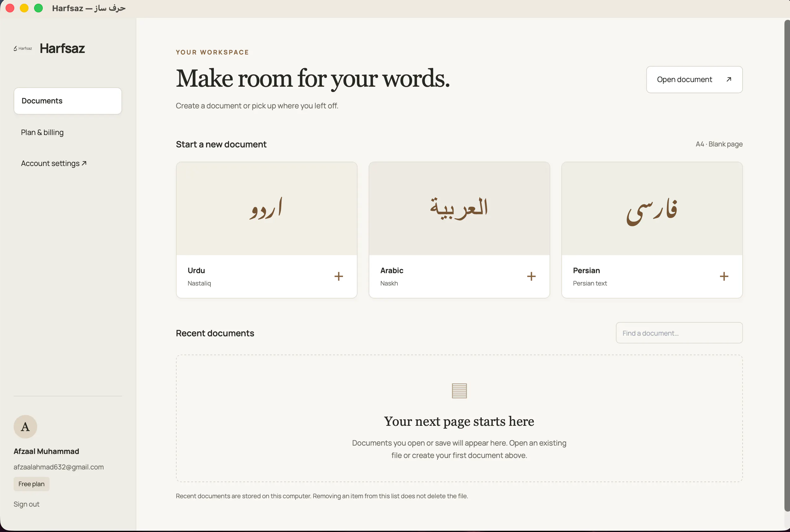Click the Start a new document heading
The height and width of the screenshot is (532, 790).
[x=221, y=144]
